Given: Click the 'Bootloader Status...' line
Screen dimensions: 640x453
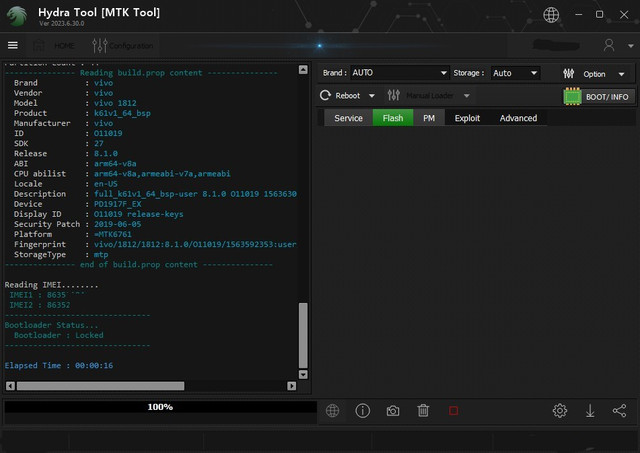Looking at the screenshot, I should click(51, 325).
